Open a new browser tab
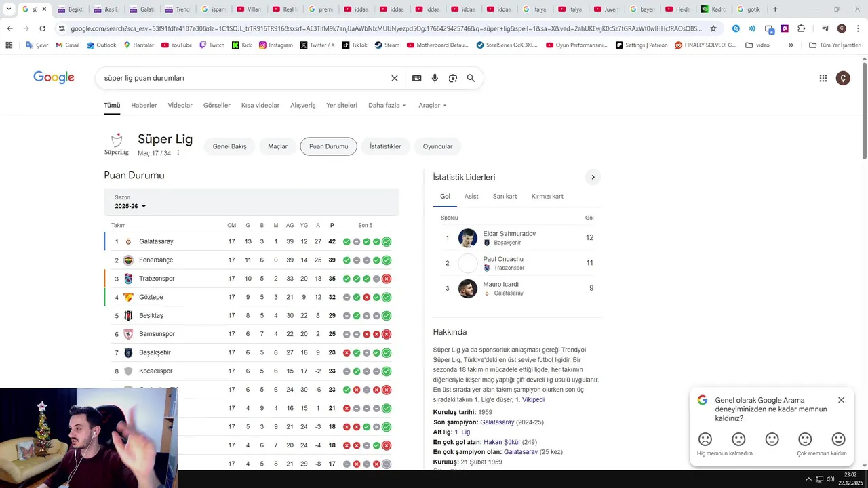This screenshot has height=488, width=868. 775,9
